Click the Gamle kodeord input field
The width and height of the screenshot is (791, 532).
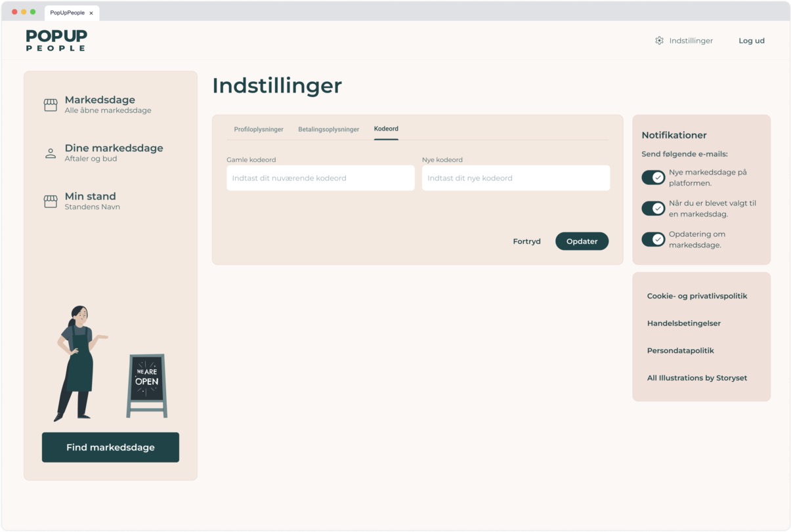(320, 178)
